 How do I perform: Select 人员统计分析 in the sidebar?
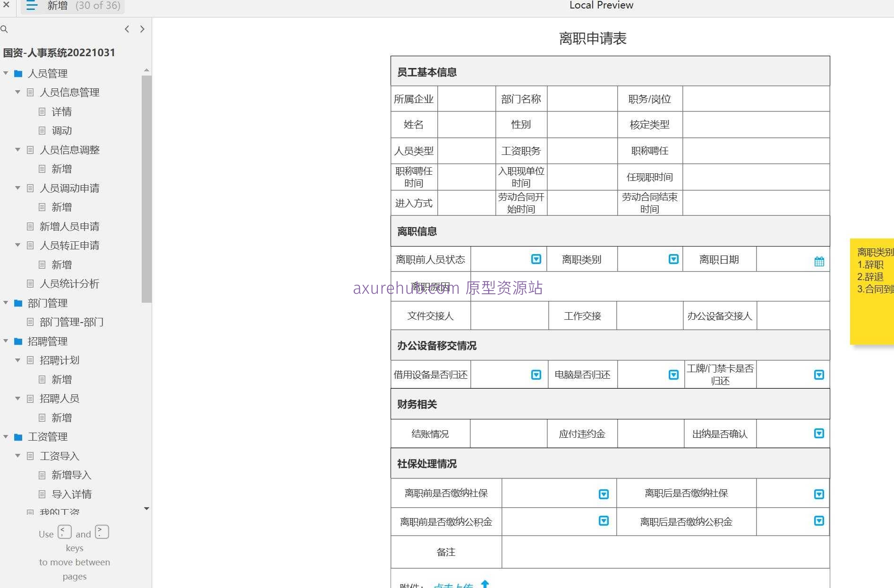coord(76,283)
